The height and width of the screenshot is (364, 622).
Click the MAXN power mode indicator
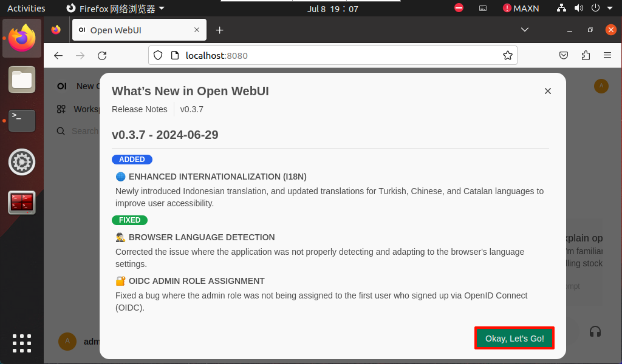pos(521,8)
